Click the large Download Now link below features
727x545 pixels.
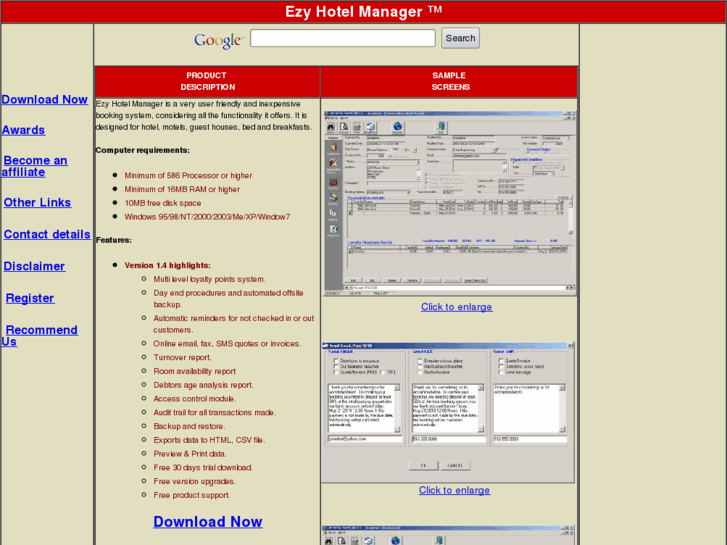click(x=208, y=522)
